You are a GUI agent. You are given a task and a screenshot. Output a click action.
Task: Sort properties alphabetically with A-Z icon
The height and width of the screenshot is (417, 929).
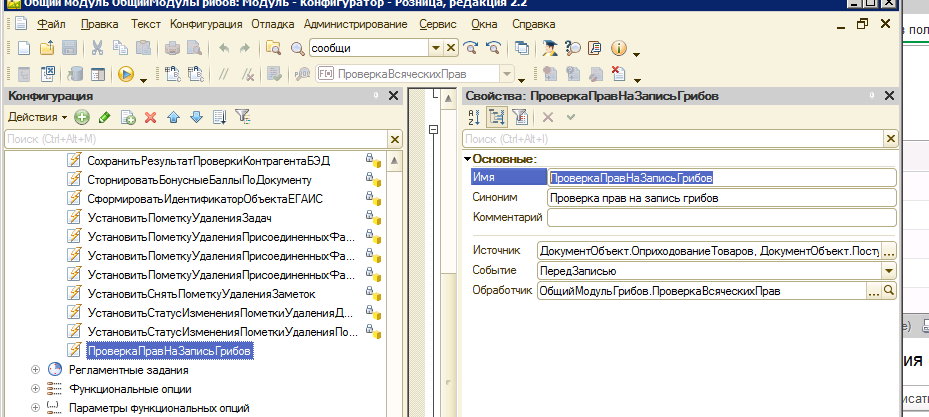[473, 117]
